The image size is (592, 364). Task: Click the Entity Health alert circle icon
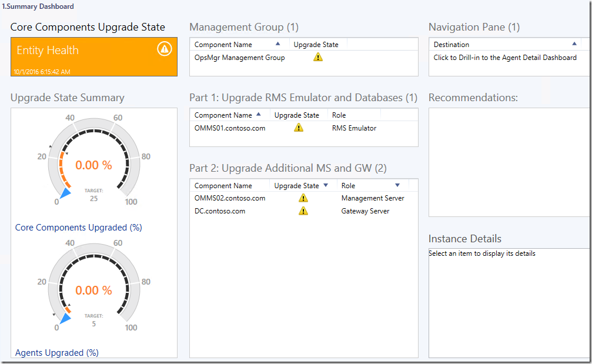point(164,49)
